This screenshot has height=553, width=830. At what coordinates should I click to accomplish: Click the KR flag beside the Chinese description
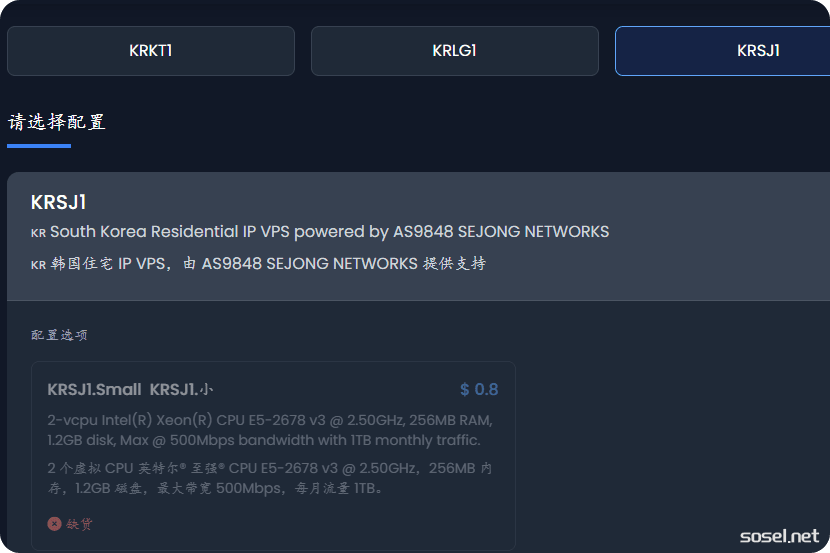click(38, 265)
